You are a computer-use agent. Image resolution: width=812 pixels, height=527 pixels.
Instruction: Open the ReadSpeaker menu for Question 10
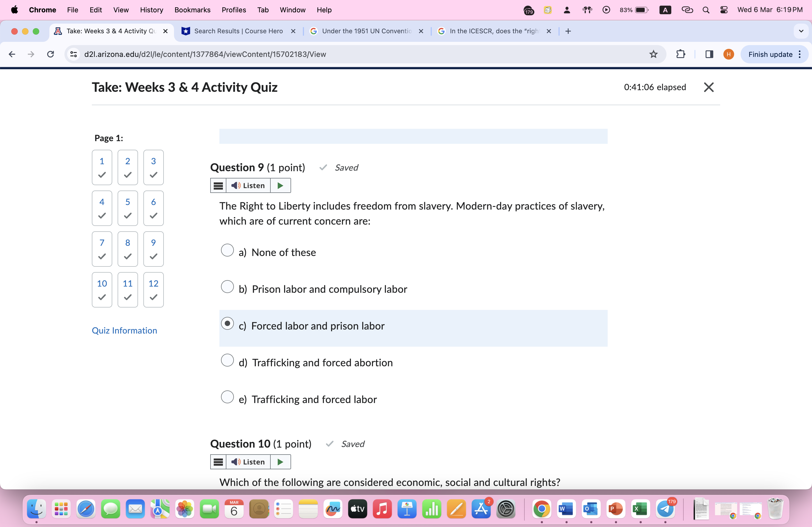pos(218,462)
